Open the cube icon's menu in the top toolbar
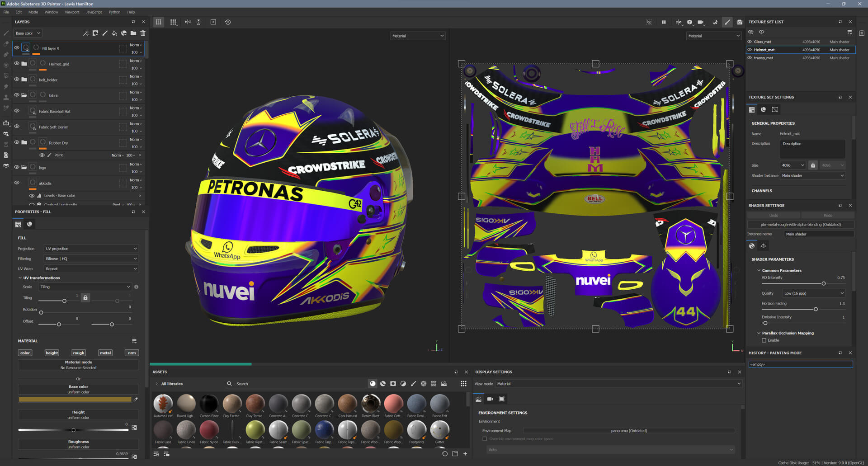 pyautogui.click(x=690, y=22)
